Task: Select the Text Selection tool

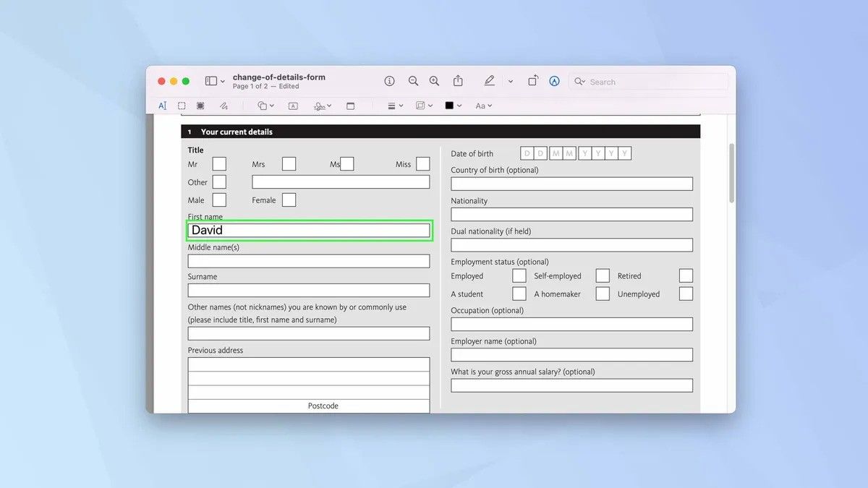Action: point(163,106)
